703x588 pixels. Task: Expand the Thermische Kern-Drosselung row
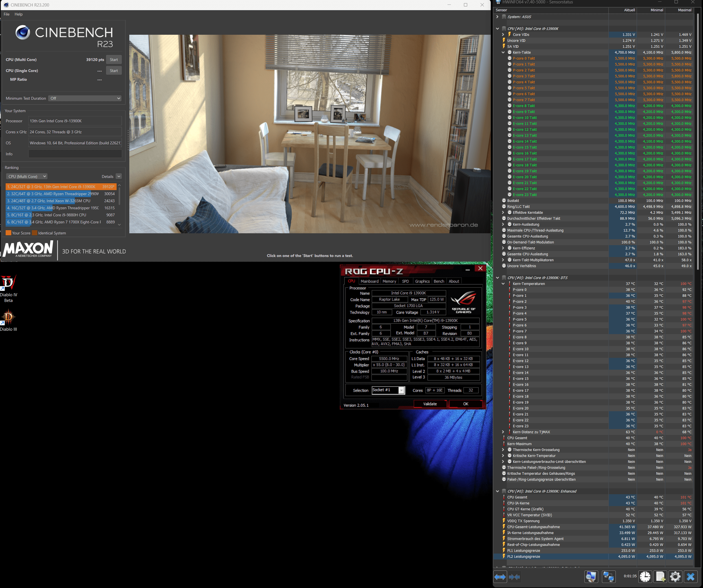point(503,450)
